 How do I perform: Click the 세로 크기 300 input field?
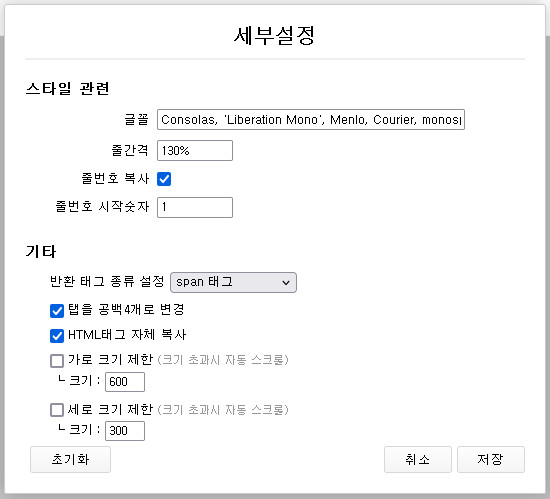pyautogui.click(x=125, y=431)
